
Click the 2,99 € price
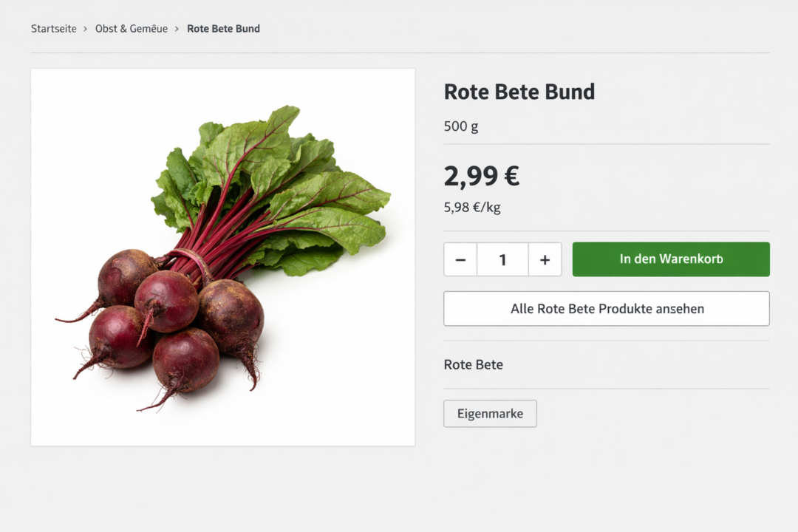tap(482, 176)
